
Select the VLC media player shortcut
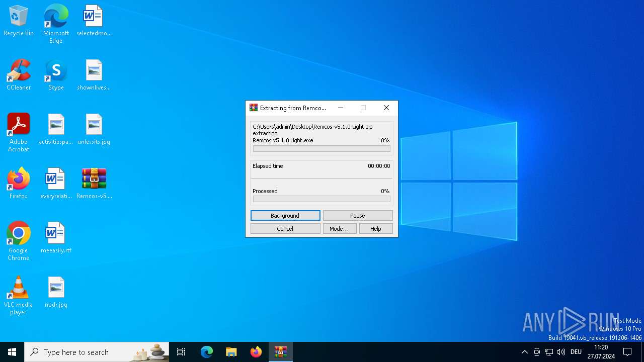point(19,296)
